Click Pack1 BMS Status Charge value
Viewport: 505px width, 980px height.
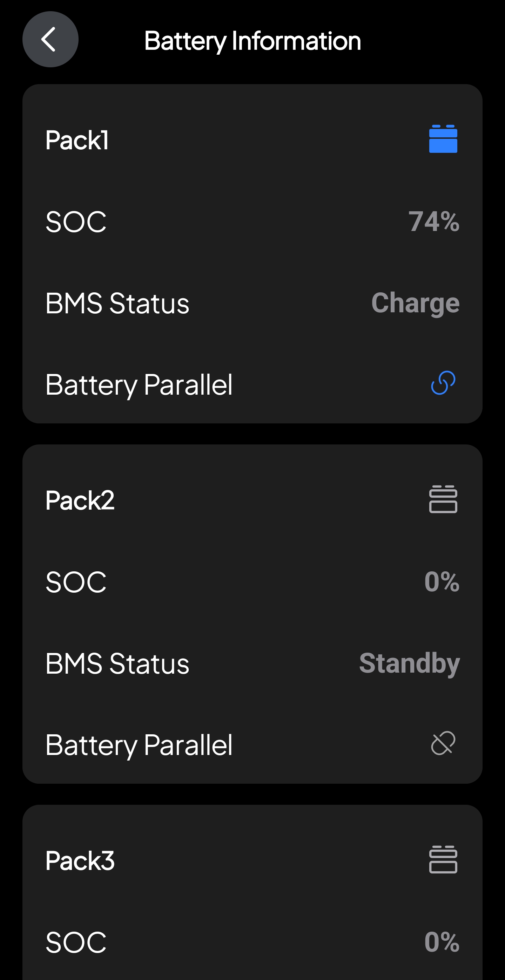[415, 303]
